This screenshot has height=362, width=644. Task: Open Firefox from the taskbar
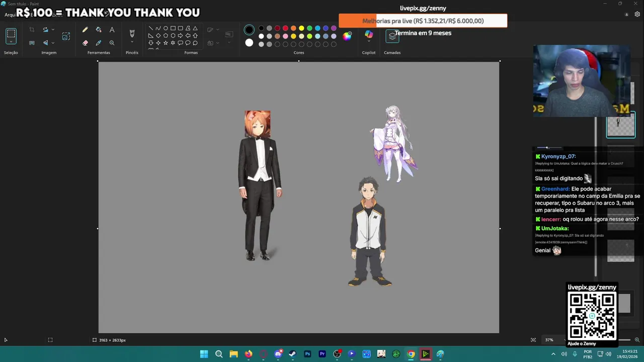pos(249,354)
